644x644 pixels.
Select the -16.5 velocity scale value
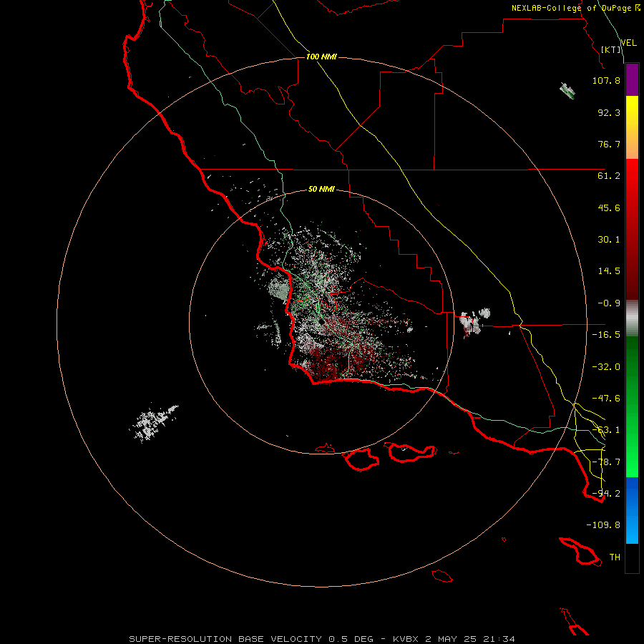[x=606, y=335]
